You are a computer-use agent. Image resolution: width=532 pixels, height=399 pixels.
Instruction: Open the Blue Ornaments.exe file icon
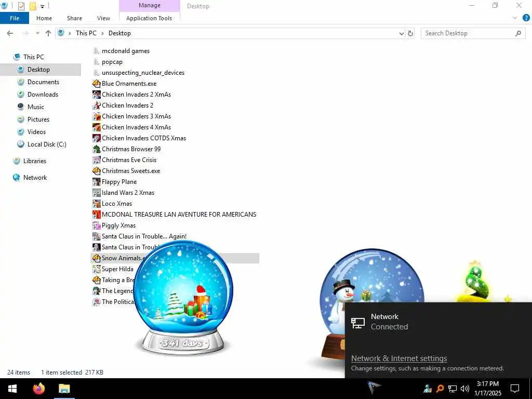96,84
